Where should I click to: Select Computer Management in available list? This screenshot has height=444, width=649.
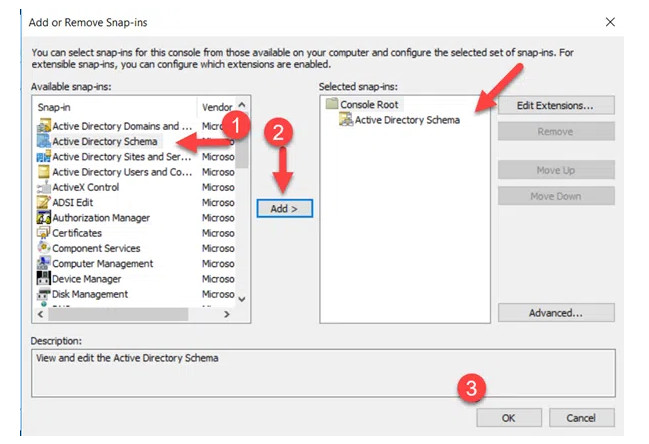[102, 264]
